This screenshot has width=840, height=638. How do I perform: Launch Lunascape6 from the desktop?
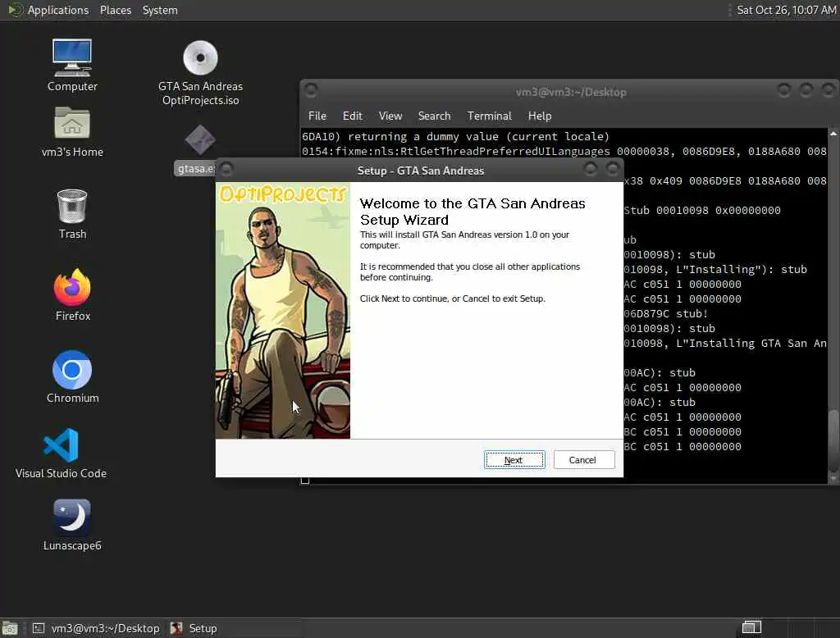[x=72, y=525]
